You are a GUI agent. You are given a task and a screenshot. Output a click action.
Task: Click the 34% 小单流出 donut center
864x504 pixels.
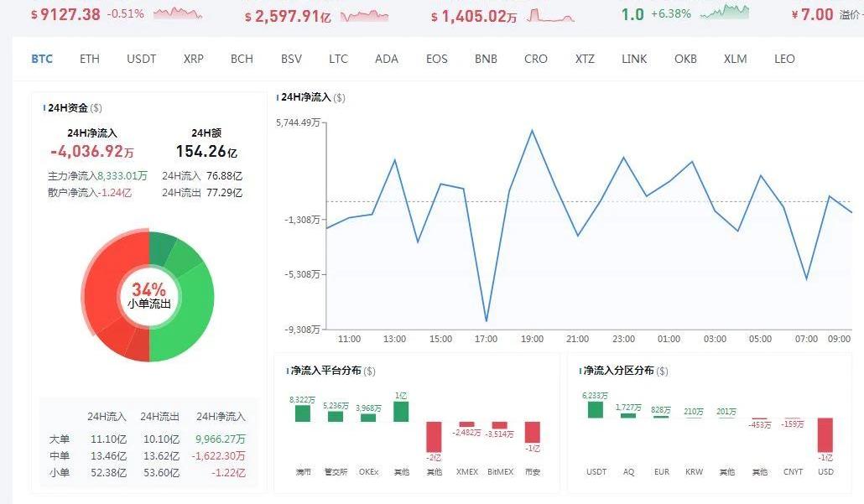point(148,296)
